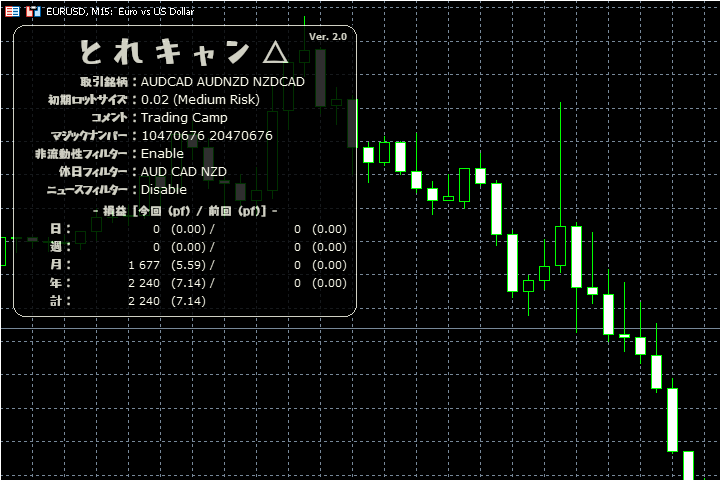Select magic number '10470676 20470676'

tap(207, 136)
